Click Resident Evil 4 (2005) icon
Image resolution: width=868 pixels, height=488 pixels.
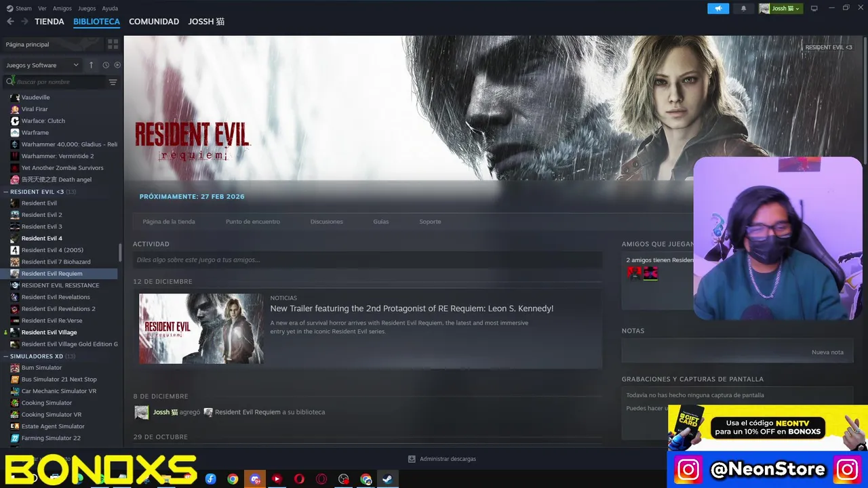[x=15, y=250]
